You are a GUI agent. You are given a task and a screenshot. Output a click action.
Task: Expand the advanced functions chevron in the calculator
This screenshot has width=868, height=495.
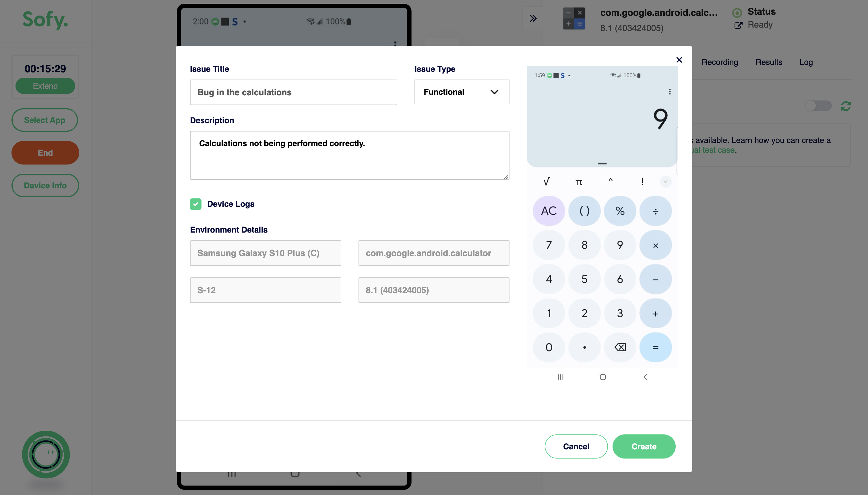[x=665, y=181]
